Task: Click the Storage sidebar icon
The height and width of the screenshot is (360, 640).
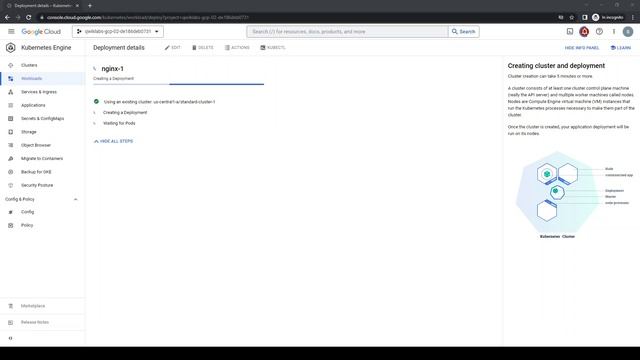Action: tap(11, 132)
